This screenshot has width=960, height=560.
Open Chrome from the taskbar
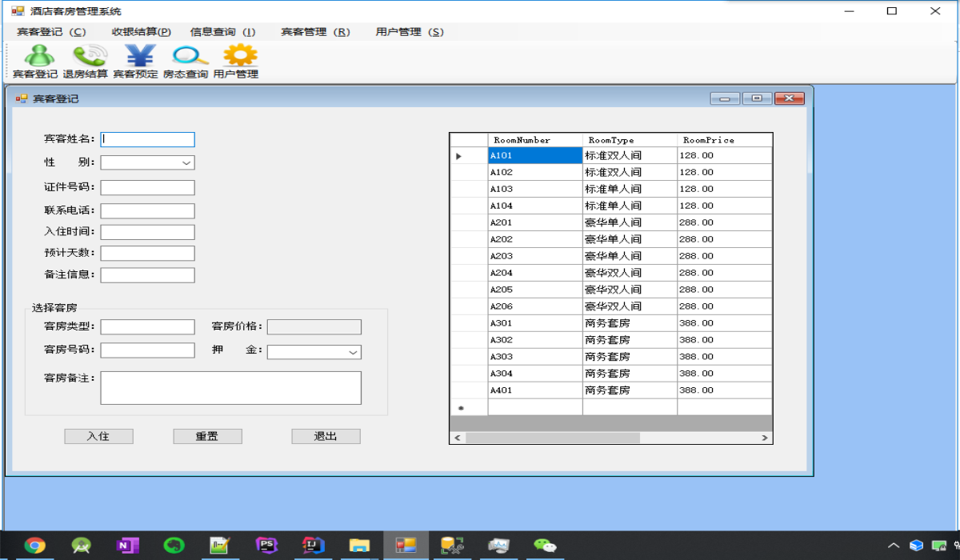click(34, 546)
